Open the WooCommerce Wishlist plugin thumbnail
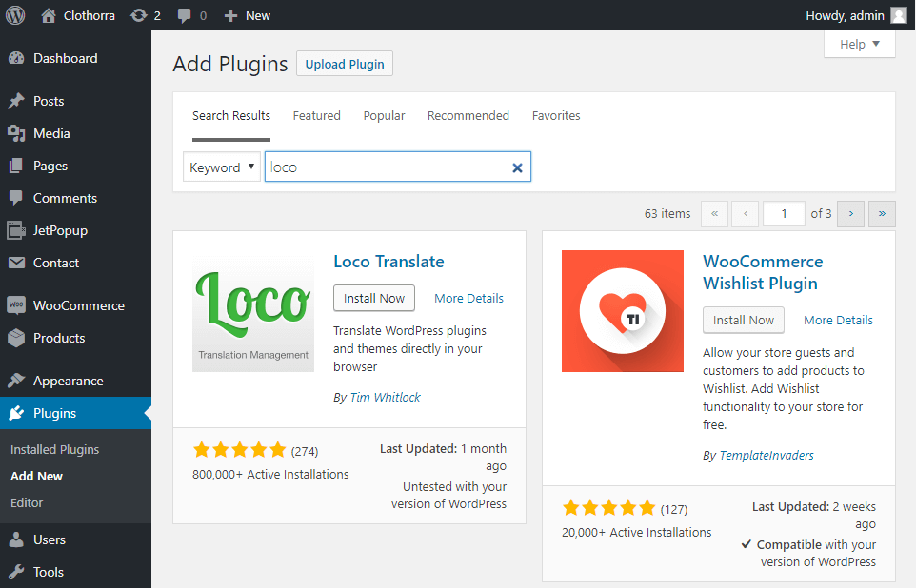This screenshot has width=916, height=588. pyautogui.click(x=622, y=311)
